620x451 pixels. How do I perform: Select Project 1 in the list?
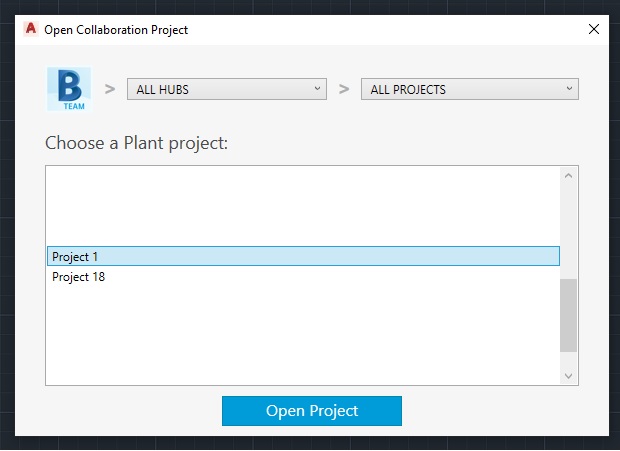click(x=302, y=257)
